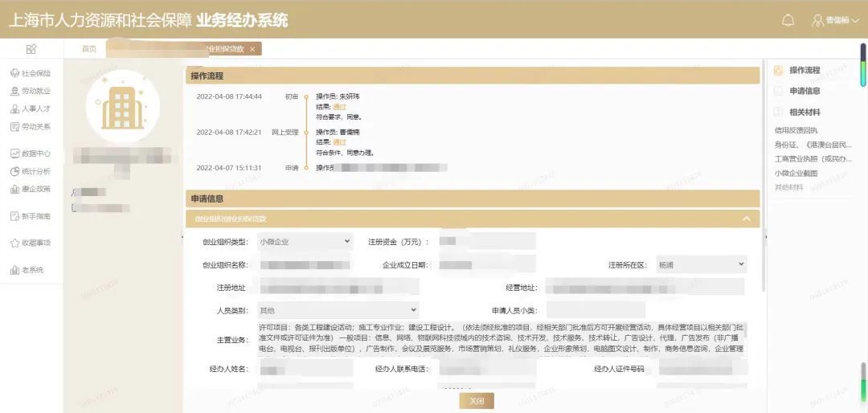Open 收藏事项 star icon item

[x=31, y=243]
